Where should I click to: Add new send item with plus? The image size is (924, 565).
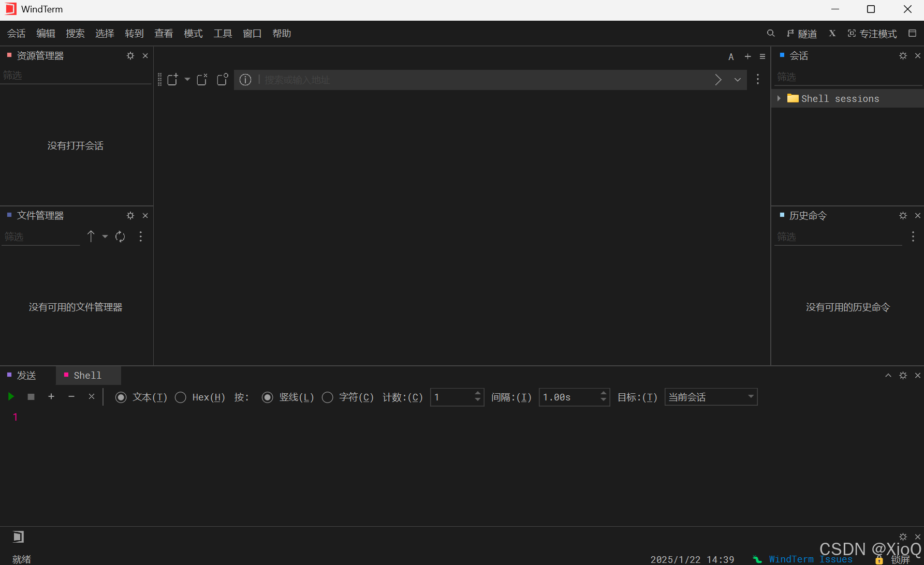coord(51,396)
